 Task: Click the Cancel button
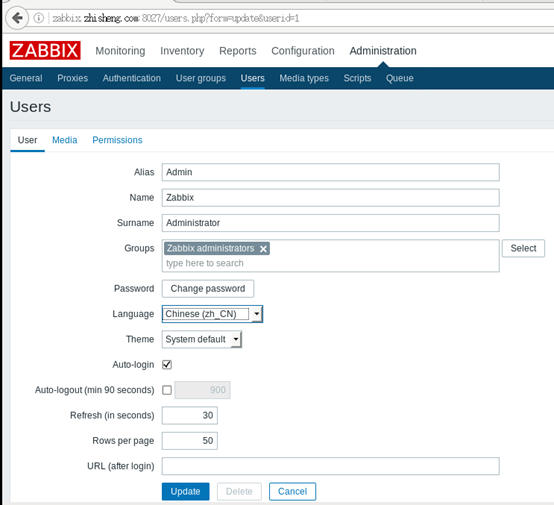(293, 492)
